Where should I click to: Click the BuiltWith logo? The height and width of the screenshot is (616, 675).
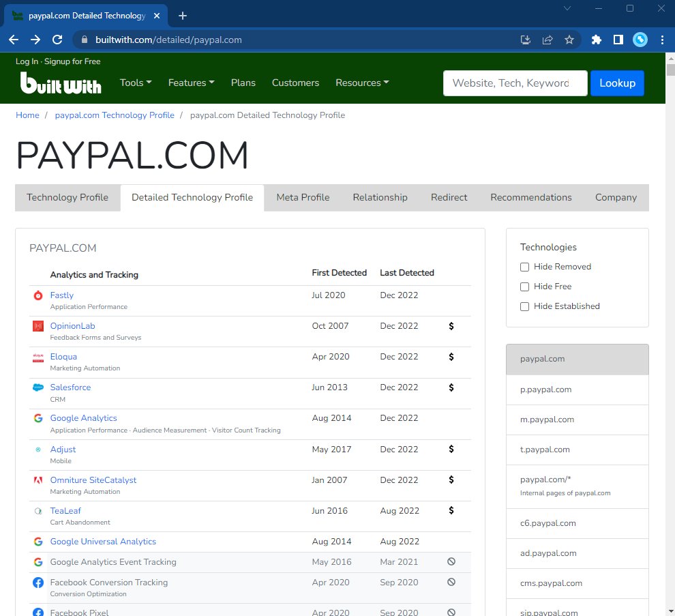point(61,83)
